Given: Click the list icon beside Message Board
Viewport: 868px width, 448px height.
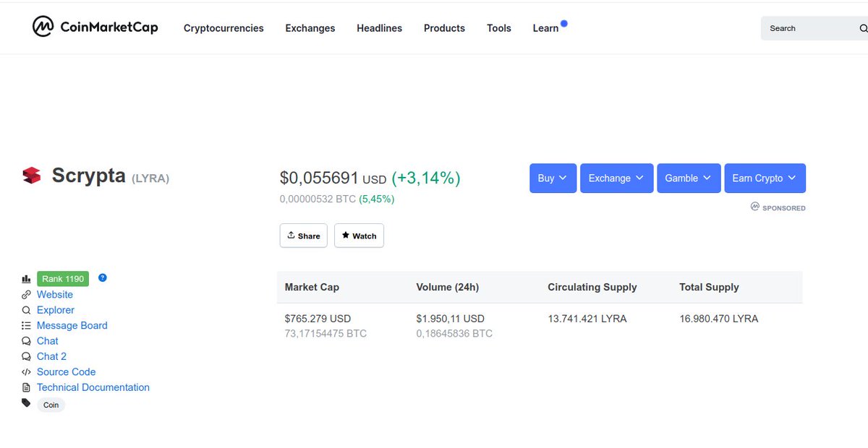Looking at the screenshot, I should 26,326.
